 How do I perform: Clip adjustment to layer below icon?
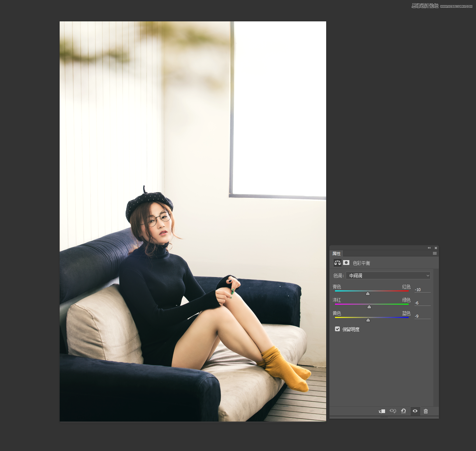(x=382, y=411)
